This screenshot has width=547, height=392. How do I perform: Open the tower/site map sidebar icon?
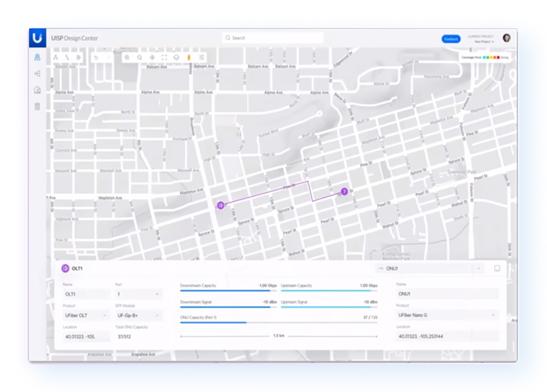click(37, 57)
